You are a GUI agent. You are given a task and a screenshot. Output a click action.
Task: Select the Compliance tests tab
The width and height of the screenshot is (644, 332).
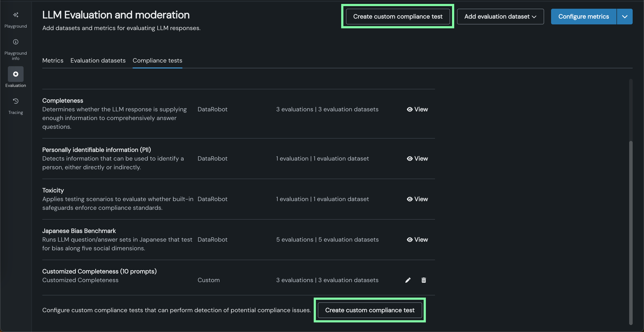tap(157, 60)
